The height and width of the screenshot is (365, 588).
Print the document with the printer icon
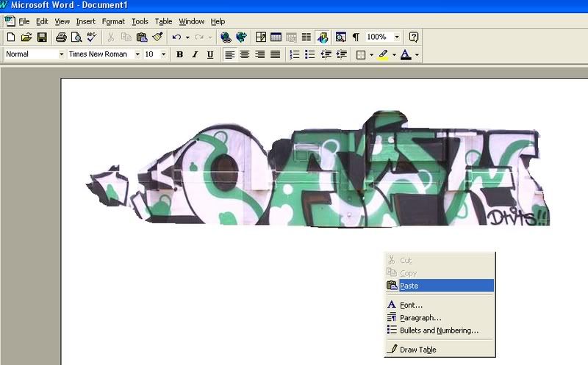(x=61, y=37)
